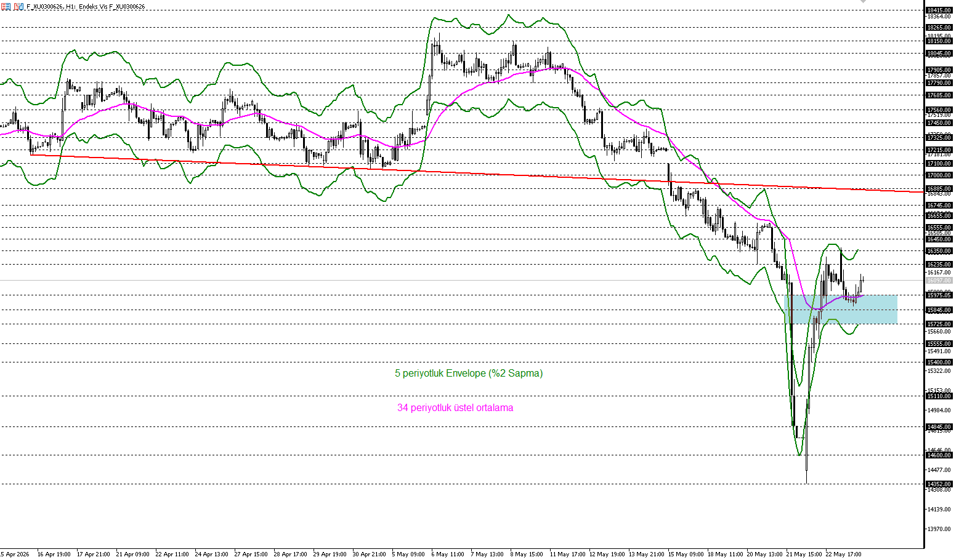Click the 15555.00 price level label
959x560 pixels.
pyautogui.click(x=939, y=344)
